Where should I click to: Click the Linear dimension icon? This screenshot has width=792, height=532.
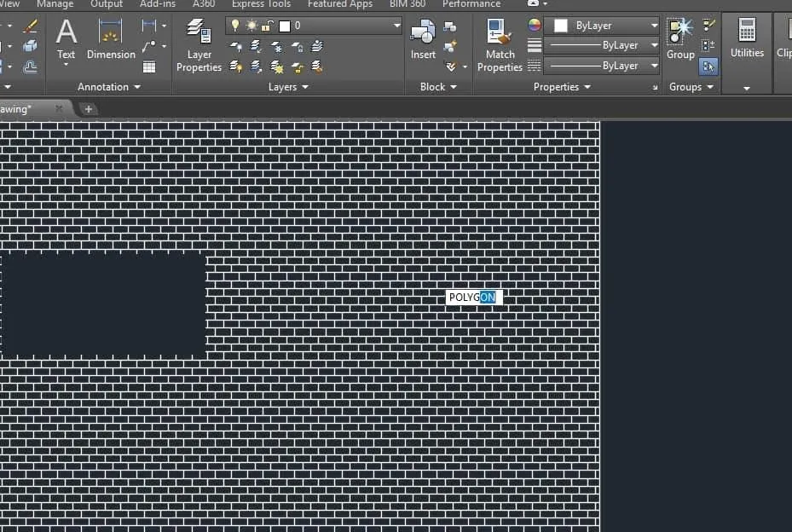(x=149, y=26)
